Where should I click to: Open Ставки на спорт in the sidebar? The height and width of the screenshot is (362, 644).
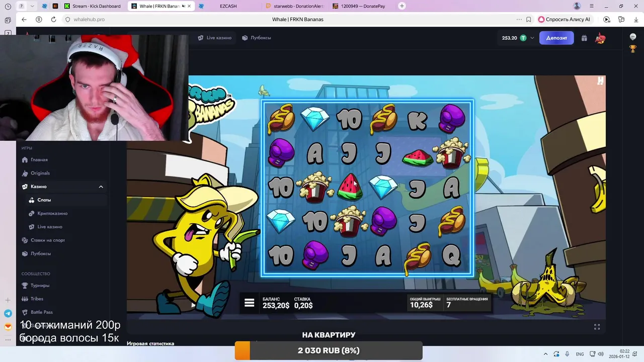pyautogui.click(x=48, y=240)
